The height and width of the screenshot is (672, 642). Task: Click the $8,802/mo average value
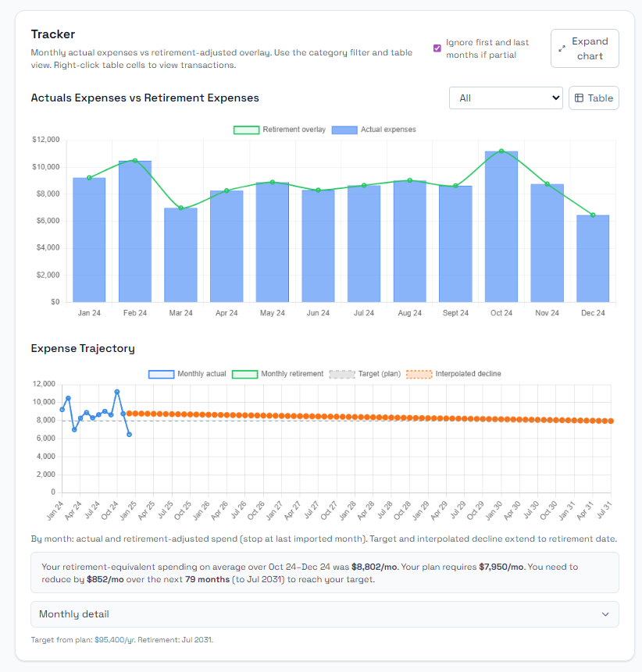coord(374,567)
